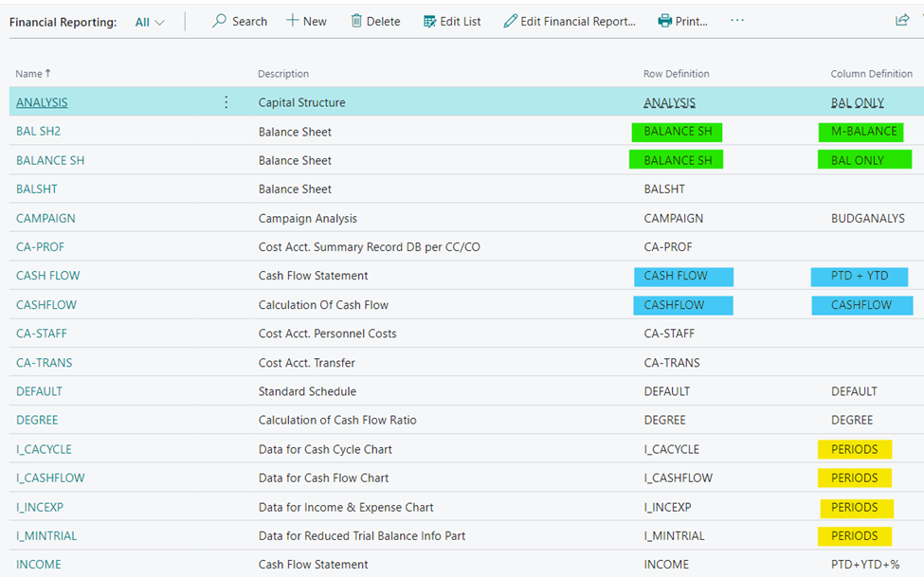This screenshot has width=924, height=577.
Task: Click the ANALYSIS row definition cell
Action: [x=669, y=102]
